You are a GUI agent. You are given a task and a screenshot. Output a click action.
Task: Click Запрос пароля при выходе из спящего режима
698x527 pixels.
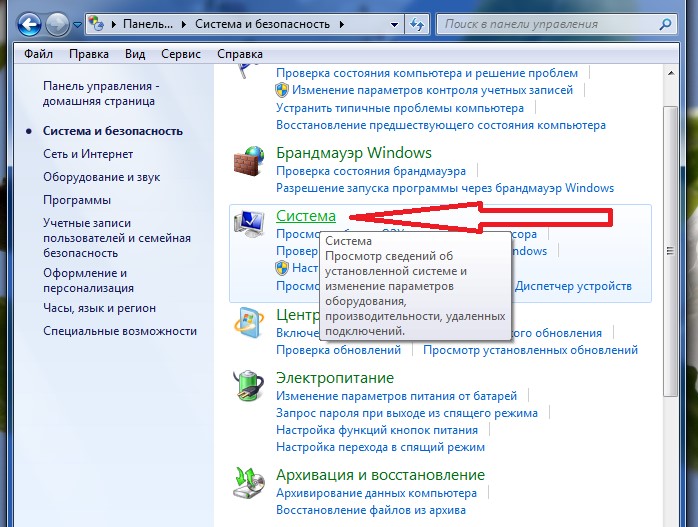(x=407, y=413)
